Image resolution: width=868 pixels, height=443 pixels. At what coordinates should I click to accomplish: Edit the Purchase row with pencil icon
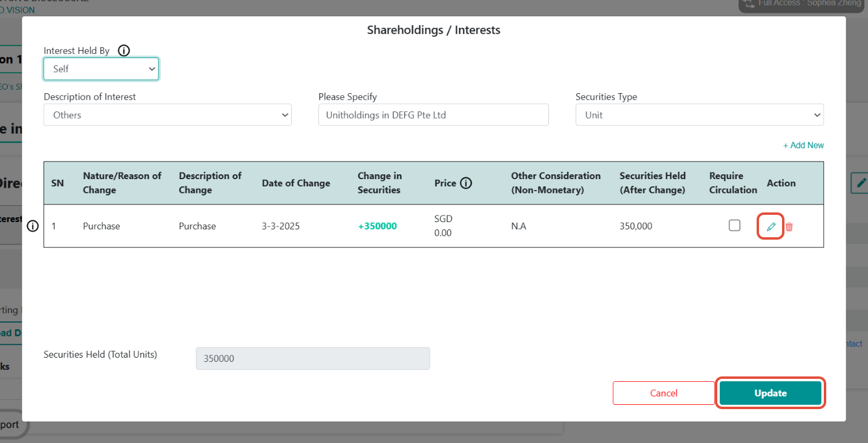click(771, 226)
